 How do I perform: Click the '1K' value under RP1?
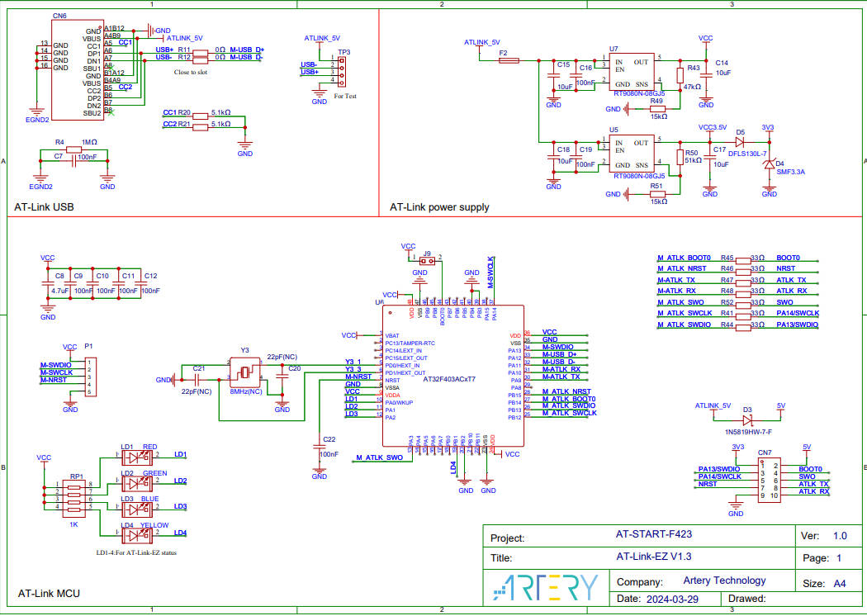pos(73,524)
